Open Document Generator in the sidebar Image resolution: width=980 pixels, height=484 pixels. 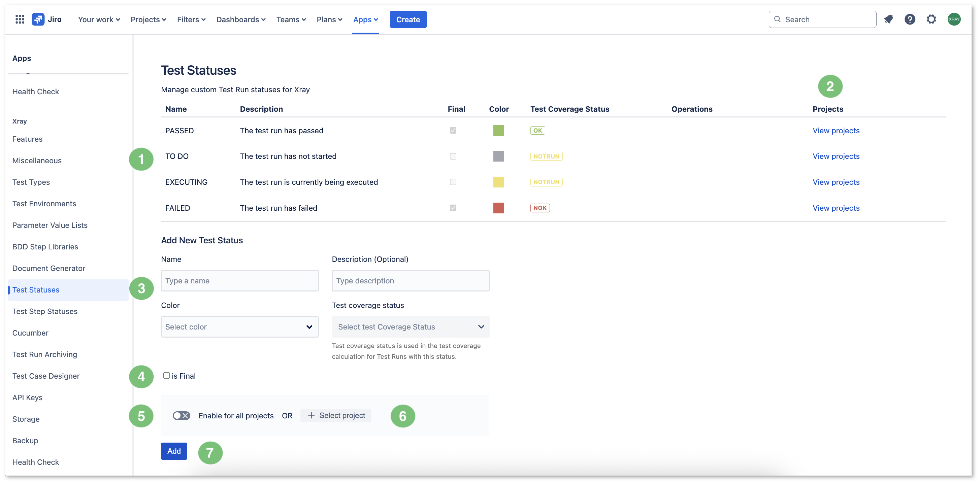49,269
